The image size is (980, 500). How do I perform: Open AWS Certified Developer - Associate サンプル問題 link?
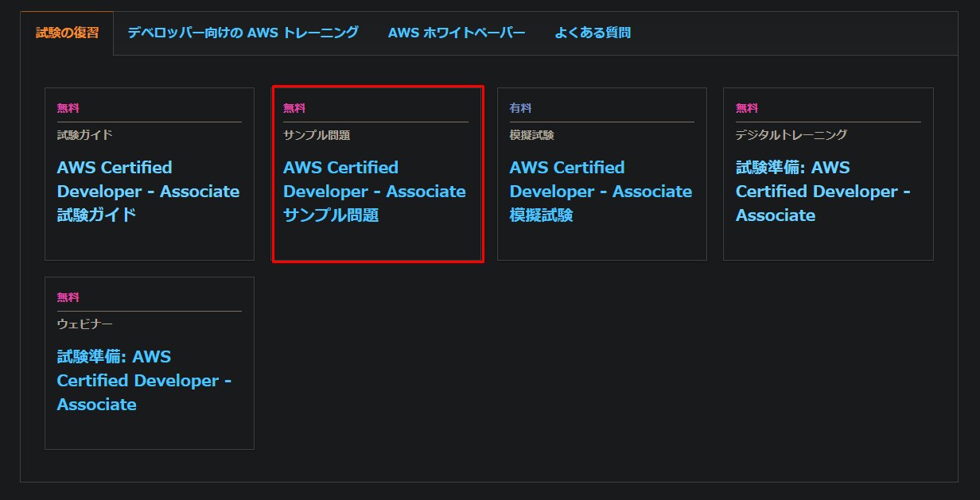point(375,191)
